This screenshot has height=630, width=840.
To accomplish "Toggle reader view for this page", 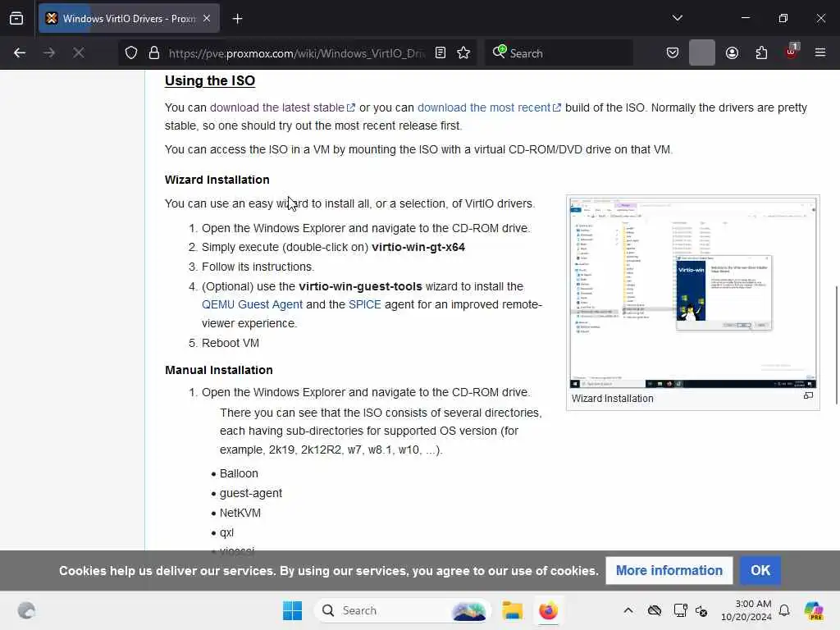I will [x=441, y=52].
